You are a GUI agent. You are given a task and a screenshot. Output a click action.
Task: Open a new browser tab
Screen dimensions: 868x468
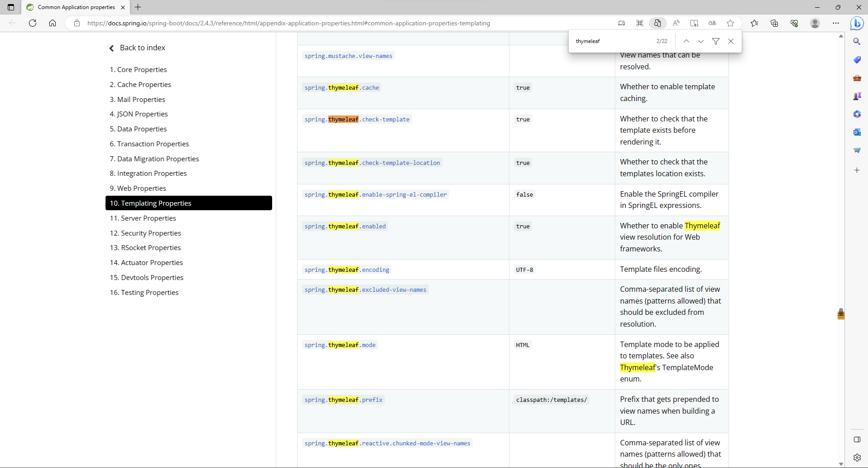138,7
